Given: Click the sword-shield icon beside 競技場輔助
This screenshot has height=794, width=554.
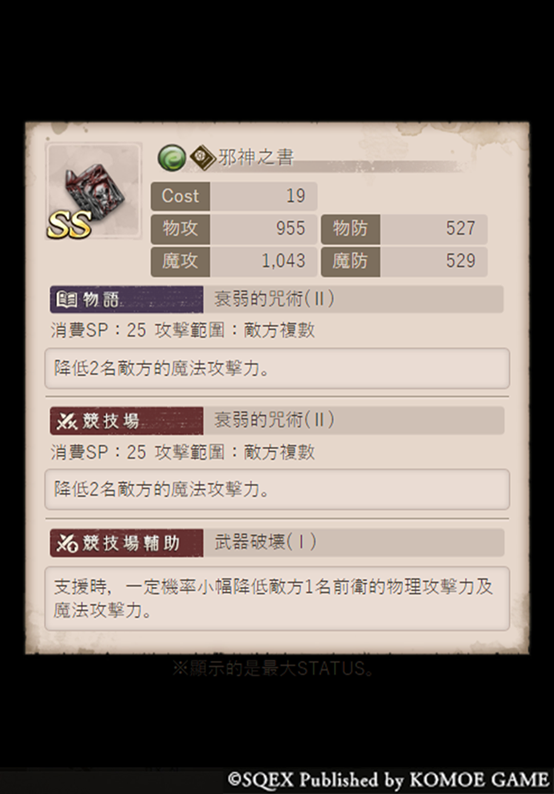Looking at the screenshot, I should tap(66, 543).
